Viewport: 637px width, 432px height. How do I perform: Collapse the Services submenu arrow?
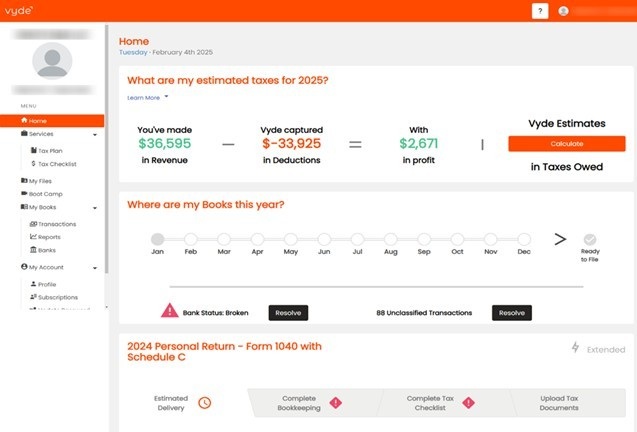click(x=95, y=135)
